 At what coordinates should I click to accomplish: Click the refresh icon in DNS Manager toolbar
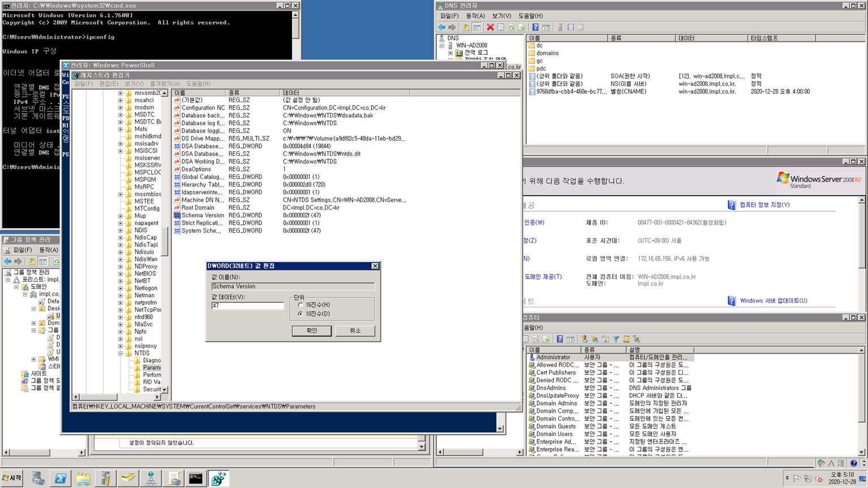[511, 27]
